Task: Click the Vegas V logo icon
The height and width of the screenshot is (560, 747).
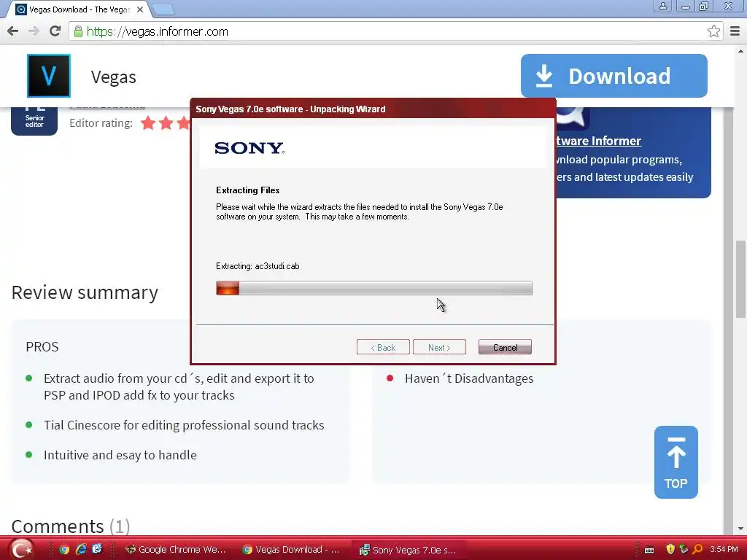Action: (x=49, y=76)
